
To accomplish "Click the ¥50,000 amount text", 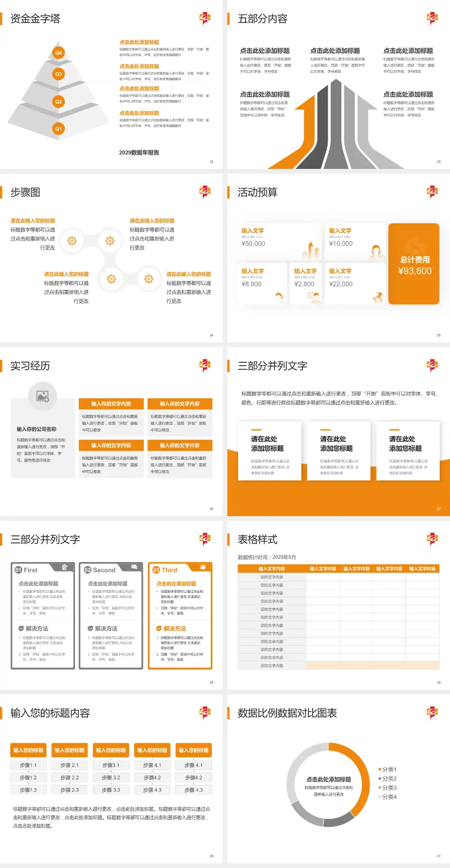I will [x=253, y=244].
